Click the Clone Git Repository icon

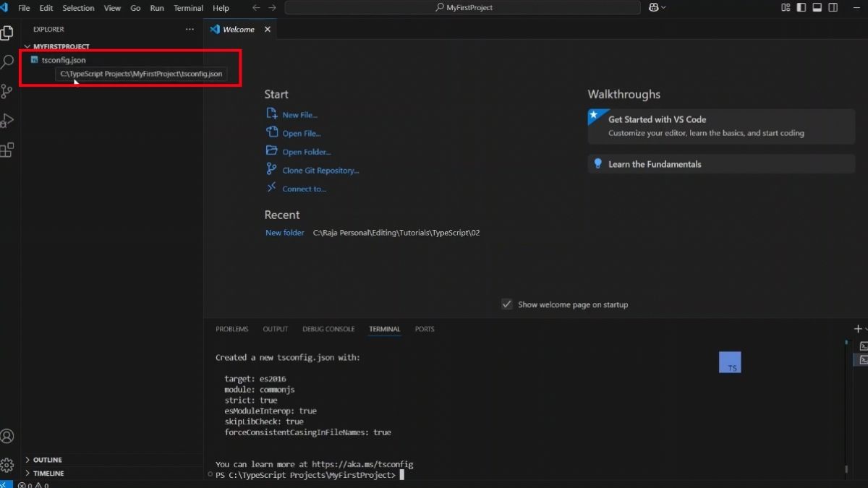point(272,170)
